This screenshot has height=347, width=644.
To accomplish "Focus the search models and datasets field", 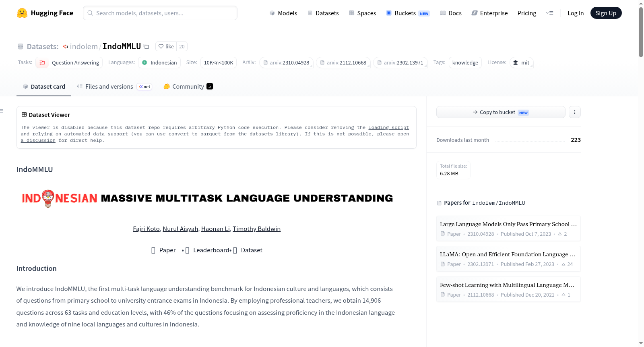I will pos(160,13).
